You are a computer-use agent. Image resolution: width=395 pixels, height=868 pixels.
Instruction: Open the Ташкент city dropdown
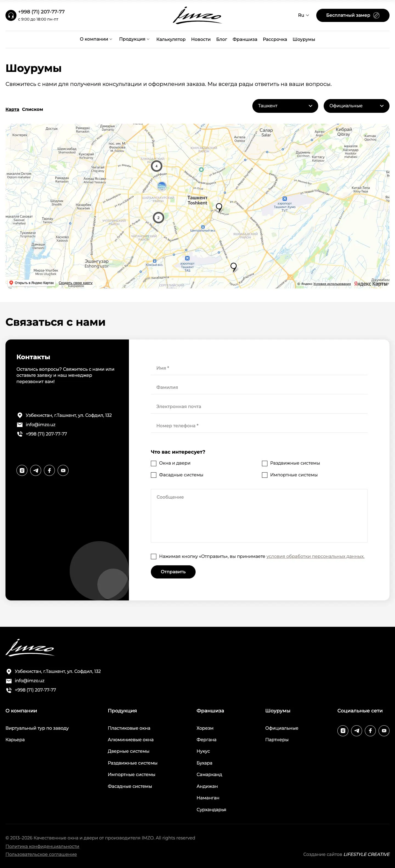tap(285, 106)
